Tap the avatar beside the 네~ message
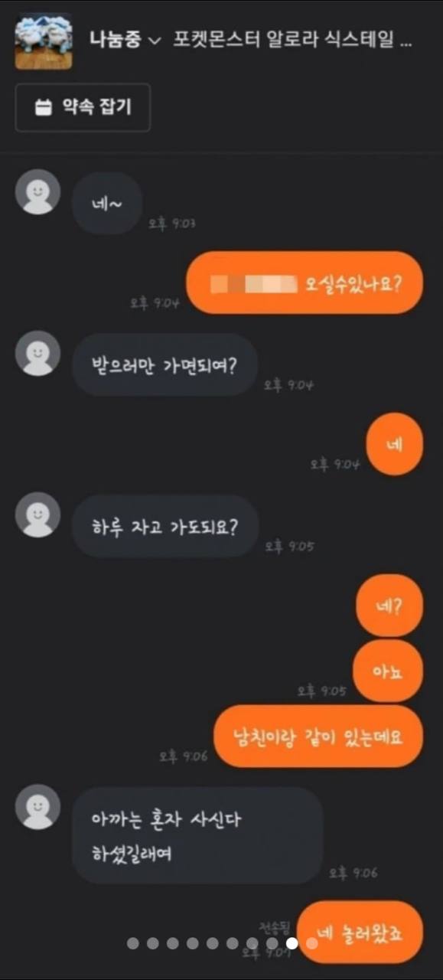This screenshot has height=980, width=443. 38,193
